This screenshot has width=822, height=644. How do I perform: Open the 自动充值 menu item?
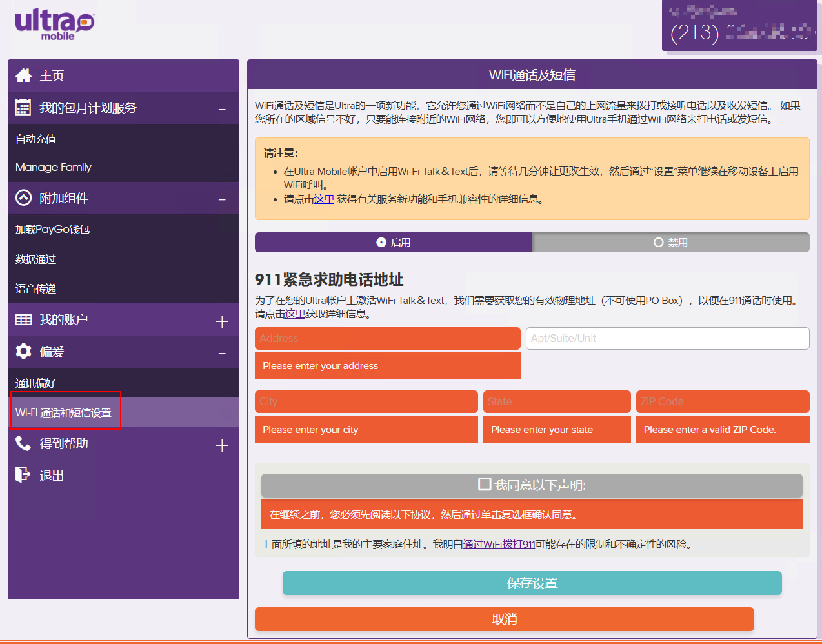tap(36, 139)
